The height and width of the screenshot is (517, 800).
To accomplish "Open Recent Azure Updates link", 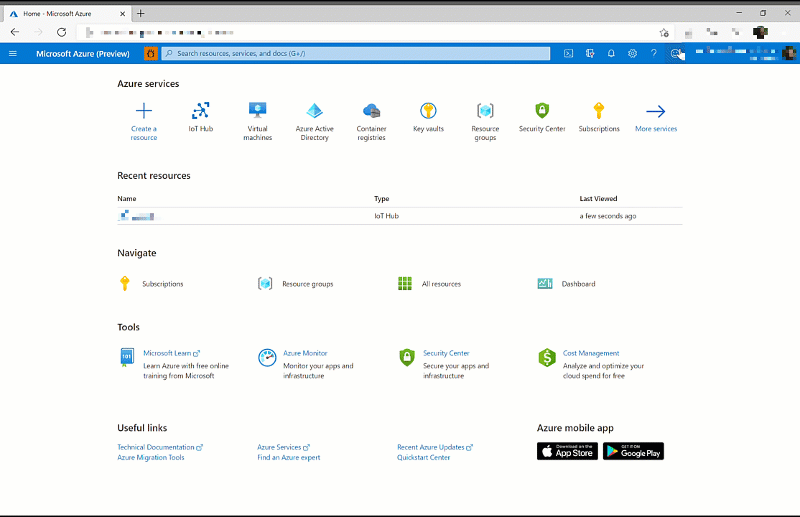I will tap(435, 447).
